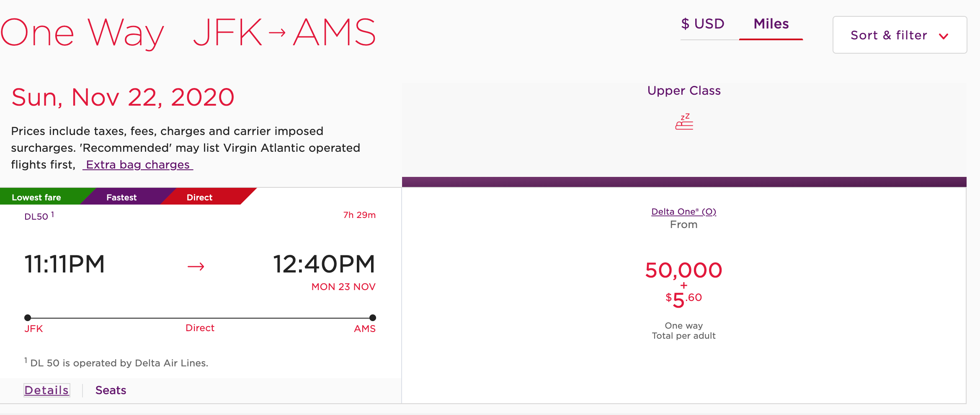Image resolution: width=980 pixels, height=415 pixels.
Task: Click the arrow in the JFK to AMS title
Action: 277,32
